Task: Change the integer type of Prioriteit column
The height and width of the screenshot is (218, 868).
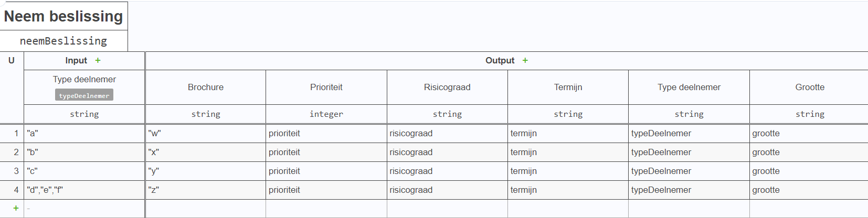Action: tap(326, 114)
